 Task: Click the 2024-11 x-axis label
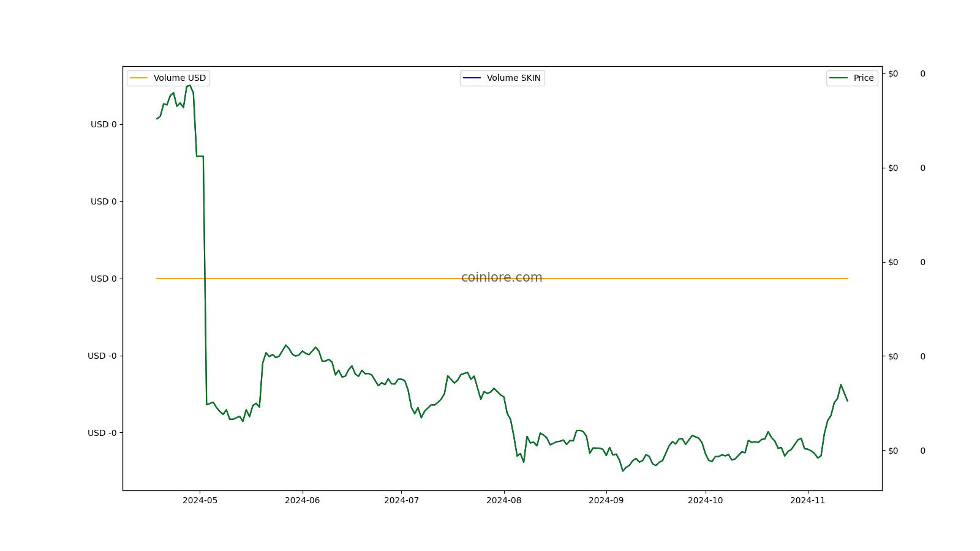pos(807,500)
